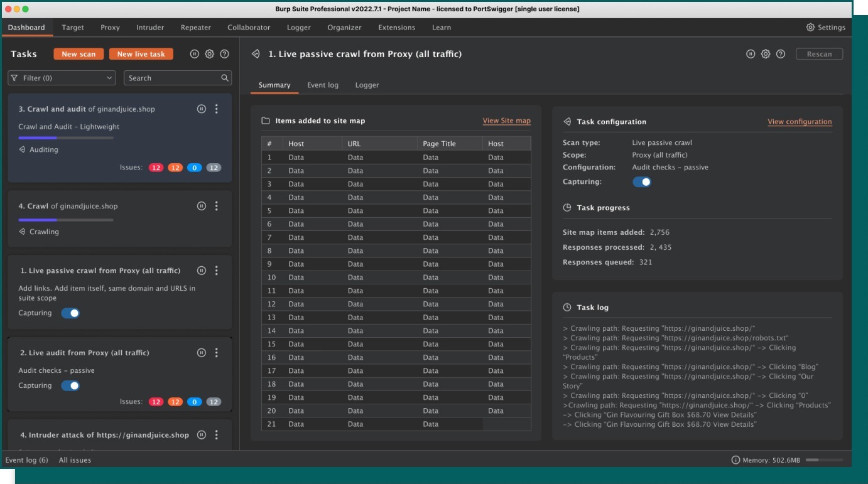Click the Tasks panel help icon

[225, 54]
